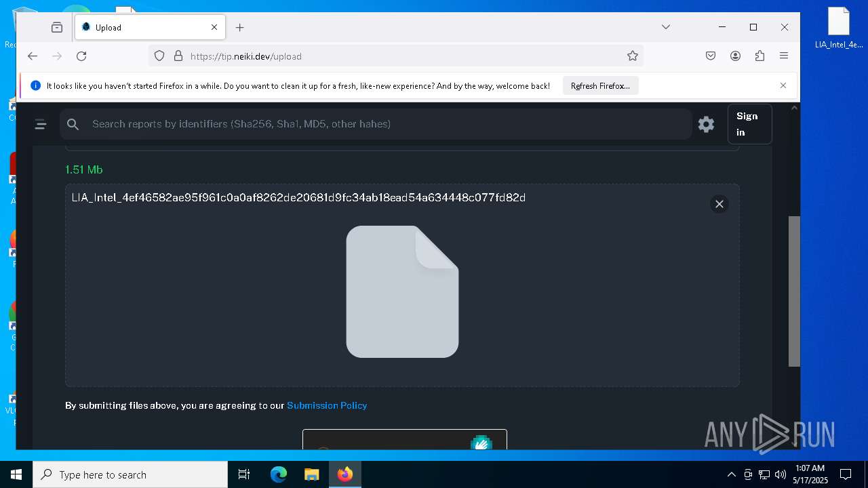
Task: Bookmark this page with star
Action: click(633, 56)
